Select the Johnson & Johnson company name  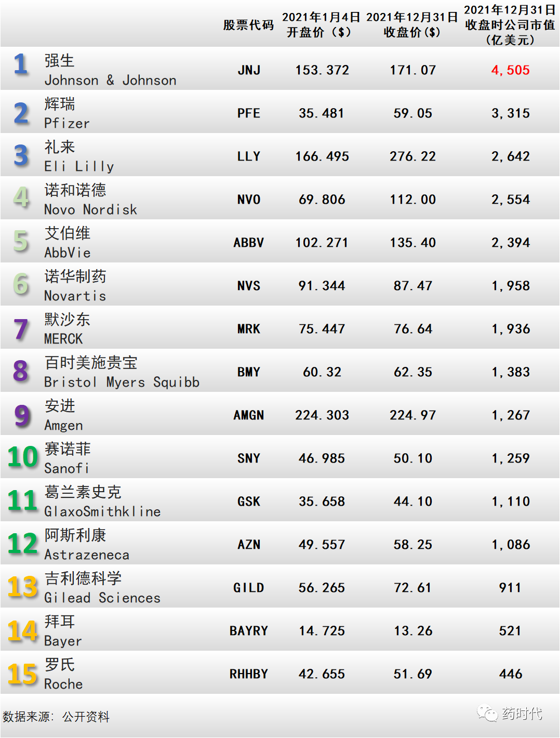pos(110,80)
